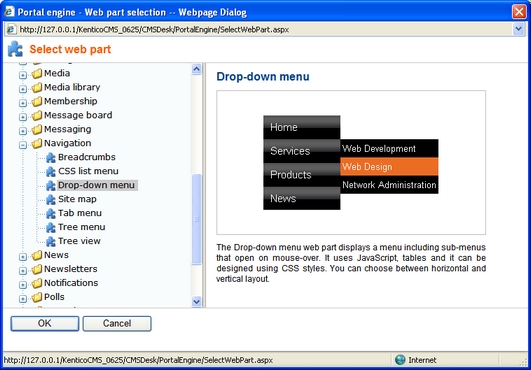Click the Tree menu web part icon

51,227
